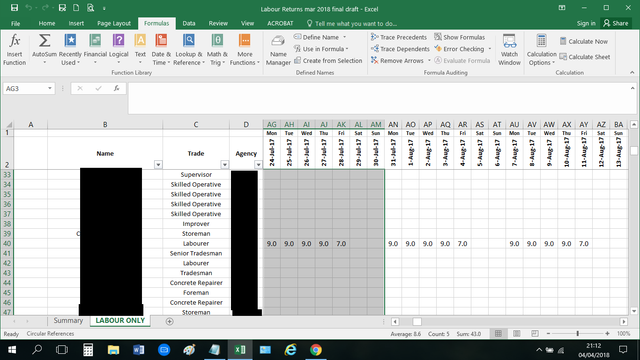Image resolution: width=640 pixels, height=360 pixels.
Task: Expand the Remove Arrows dropdown arrow
Action: pos(429,60)
